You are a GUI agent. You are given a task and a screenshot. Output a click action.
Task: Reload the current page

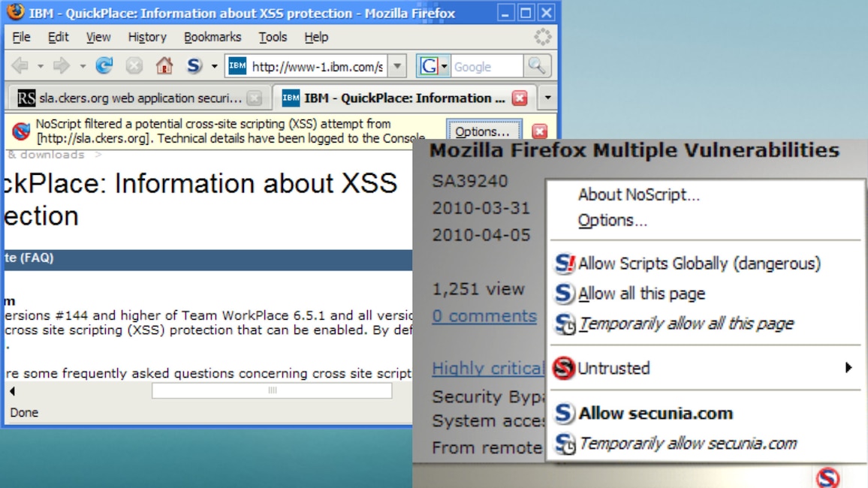(104, 66)
